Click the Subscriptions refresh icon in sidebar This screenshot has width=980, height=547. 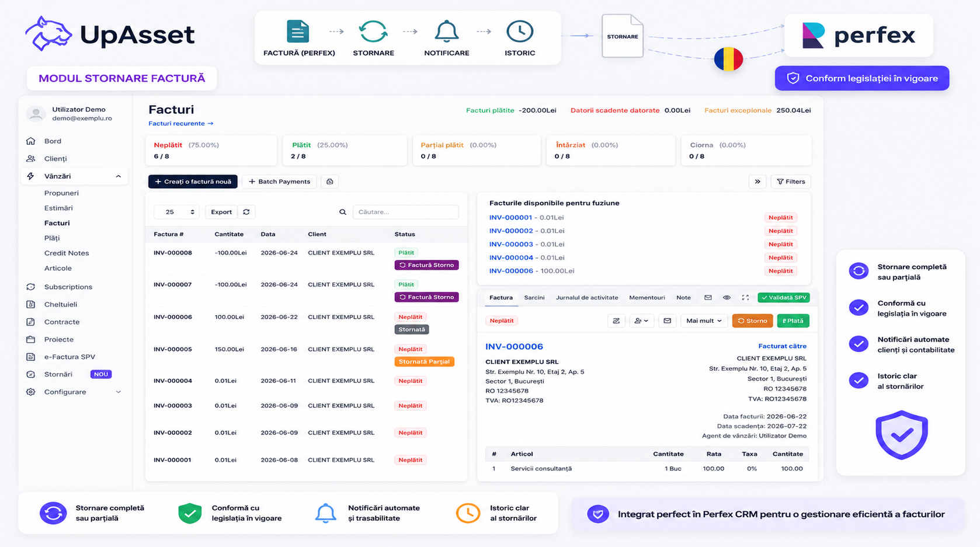point(31,287)
